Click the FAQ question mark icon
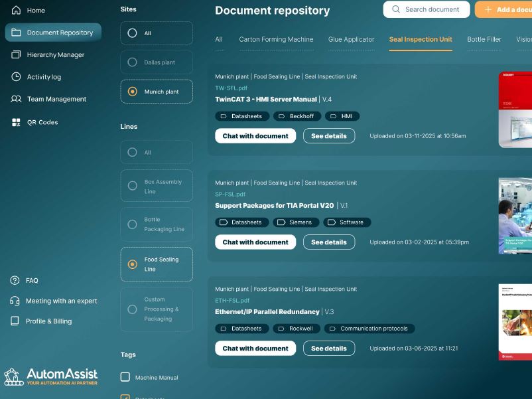Image resolution: width=532 pixels, height=399 pixels. (15, 280)
